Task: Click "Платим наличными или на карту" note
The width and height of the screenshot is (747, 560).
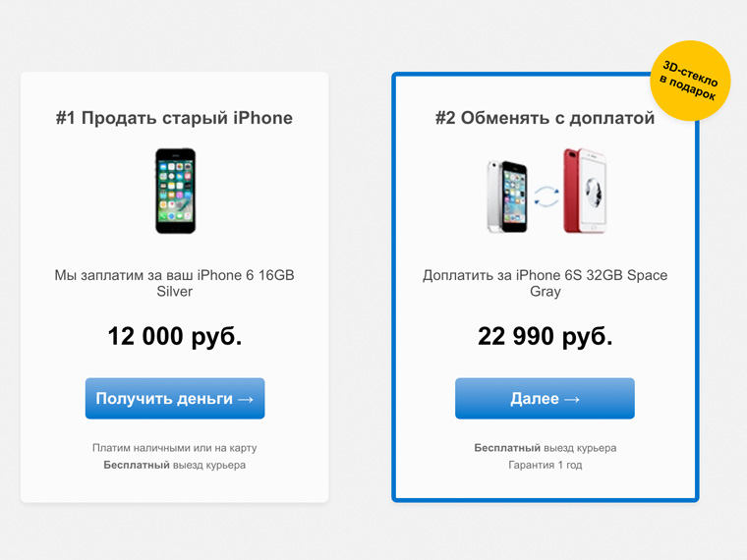Action: [x=174, y=448]
